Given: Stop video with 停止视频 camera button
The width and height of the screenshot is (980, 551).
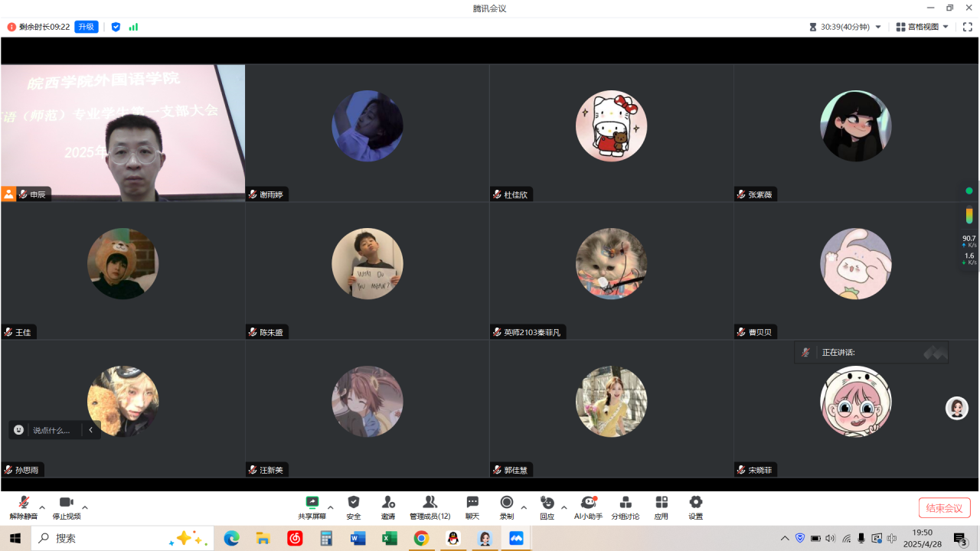Looking at the screenshot, I should 67,507.
